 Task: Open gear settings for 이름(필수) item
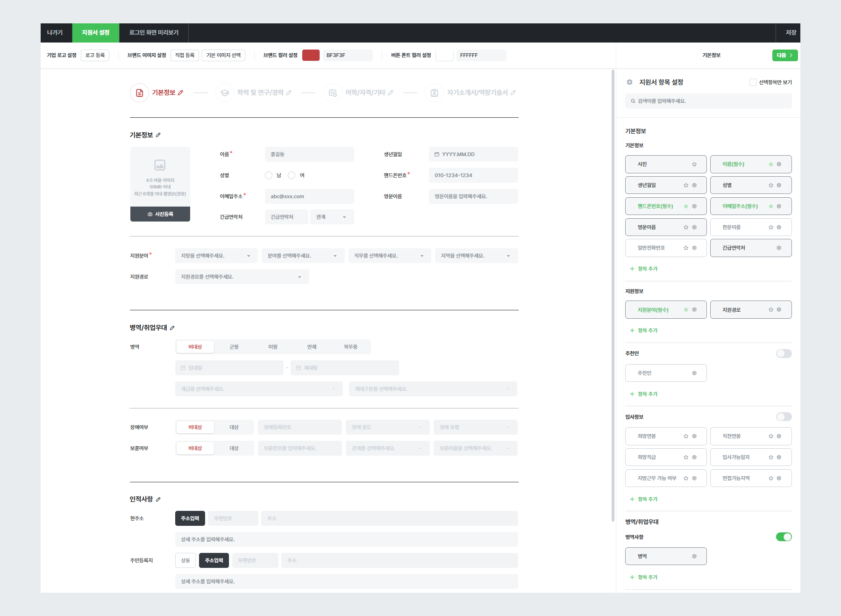point(779,164)
